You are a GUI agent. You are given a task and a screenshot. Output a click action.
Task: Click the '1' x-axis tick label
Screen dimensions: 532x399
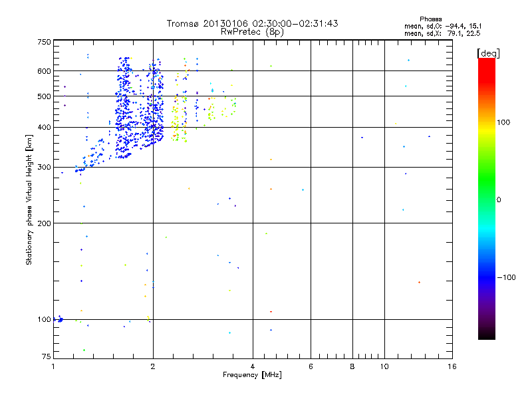tap(53, 366)
